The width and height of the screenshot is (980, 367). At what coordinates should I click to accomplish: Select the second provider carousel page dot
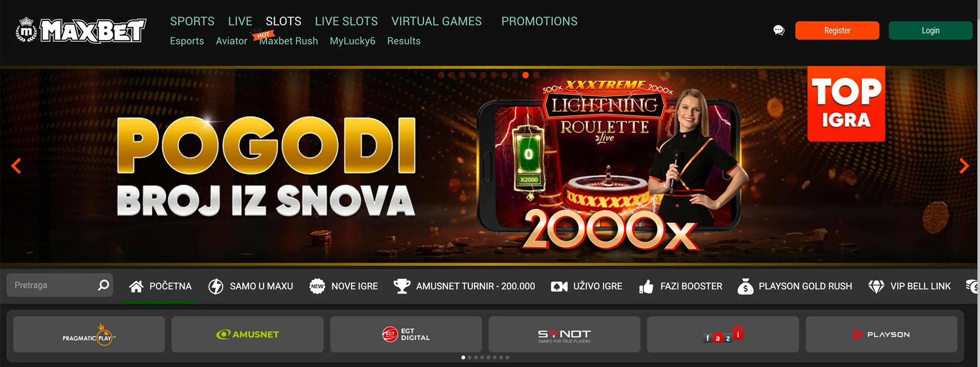point(470,357)
